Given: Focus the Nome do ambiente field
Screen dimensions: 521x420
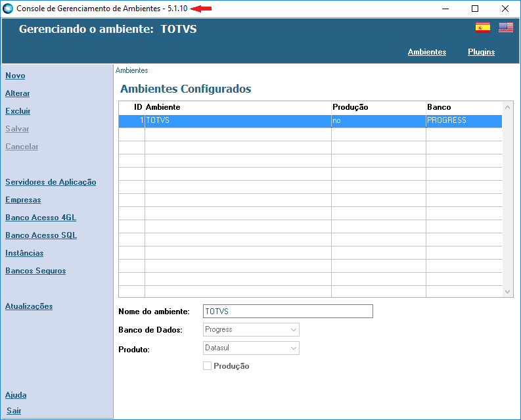Looking at the screenshot, I should coord(288,312).
